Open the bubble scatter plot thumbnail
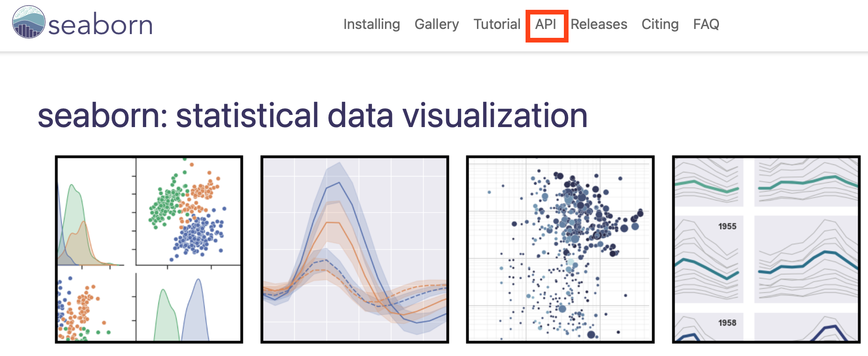This screenshot has width=868, height=356. point(560,249)
